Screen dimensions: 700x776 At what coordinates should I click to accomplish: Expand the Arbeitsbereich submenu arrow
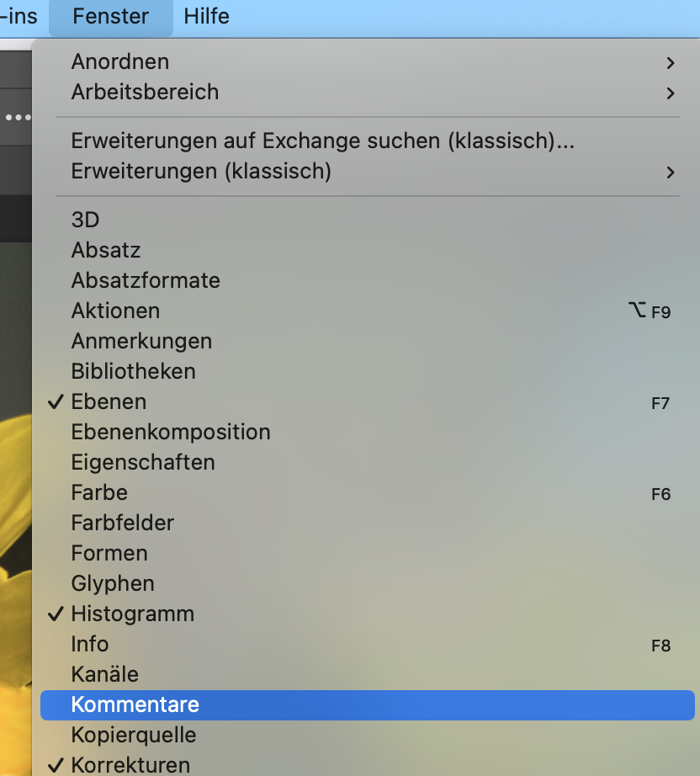671,93
